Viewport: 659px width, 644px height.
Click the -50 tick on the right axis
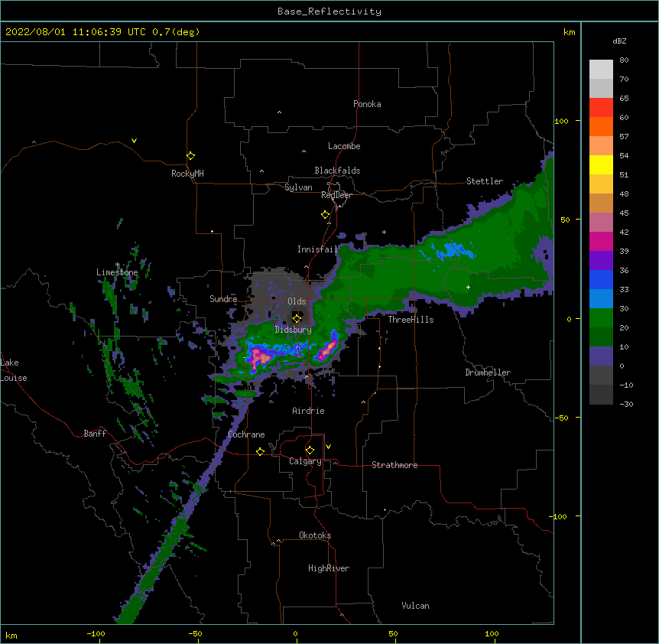[561, 418]
